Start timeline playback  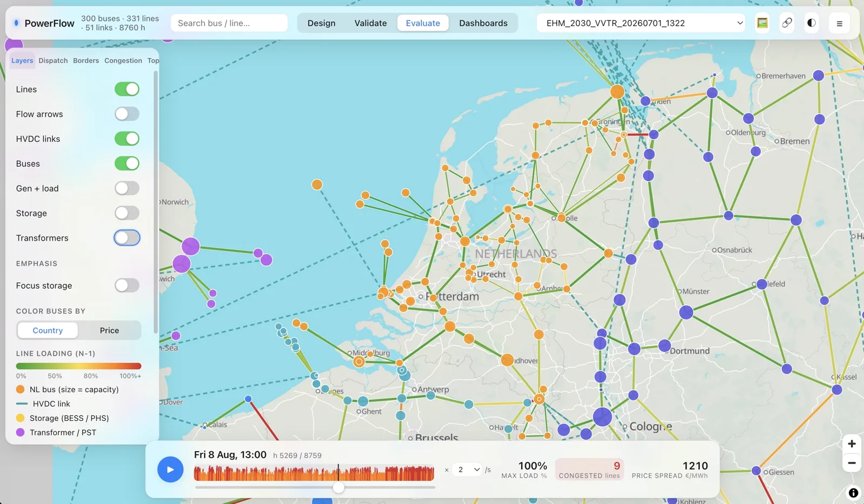170,469
